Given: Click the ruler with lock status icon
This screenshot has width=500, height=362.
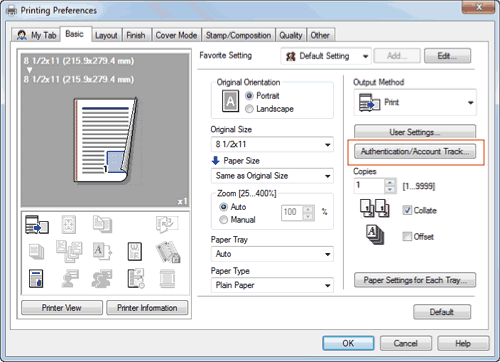Looking at the screenshot, I should click(x=168, y=252).
